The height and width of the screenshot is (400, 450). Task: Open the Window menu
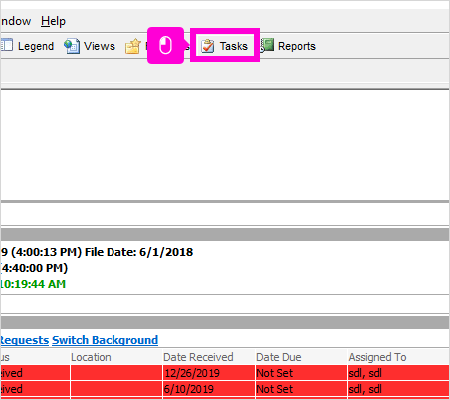[x=16, y=21]
